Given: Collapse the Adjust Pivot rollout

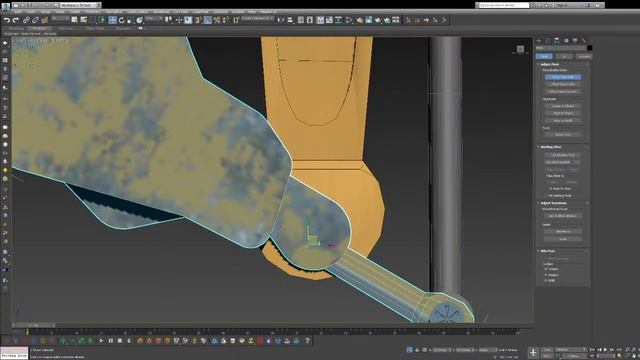Looking at the screenshot, I should pos(549,64).
